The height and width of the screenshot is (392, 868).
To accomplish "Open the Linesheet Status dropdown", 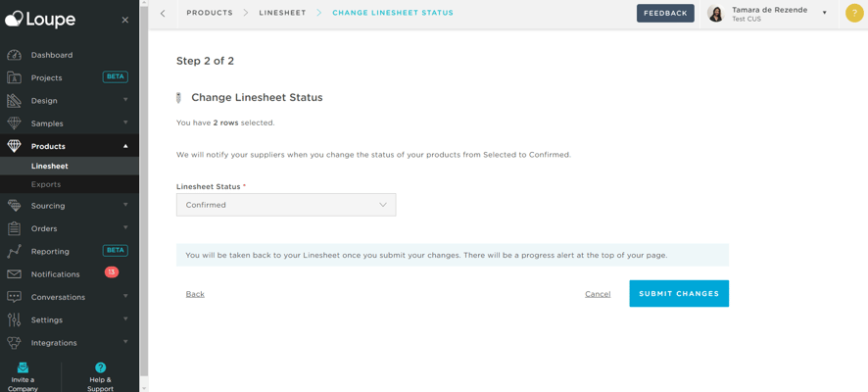I will 286,205.
